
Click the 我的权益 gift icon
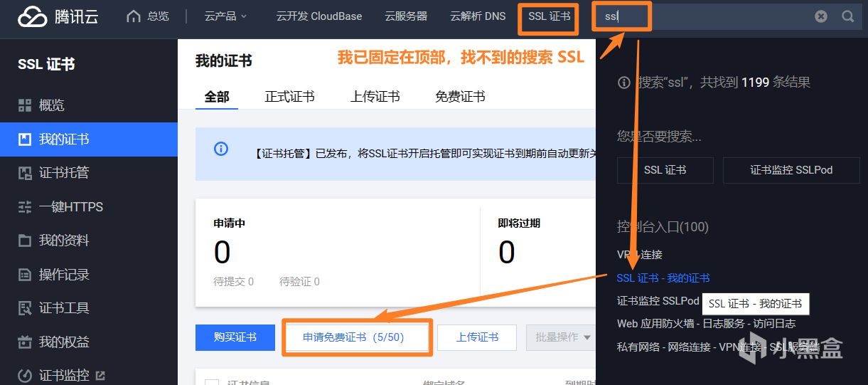[x=25, y=342]
